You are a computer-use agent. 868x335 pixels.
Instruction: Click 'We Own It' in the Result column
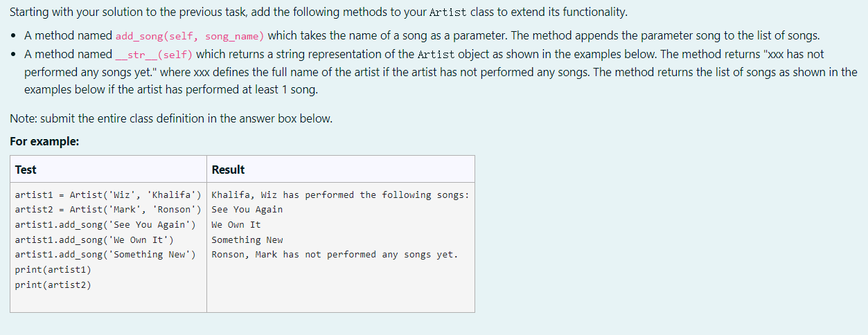pyautogui.click(x=236, y=225)
